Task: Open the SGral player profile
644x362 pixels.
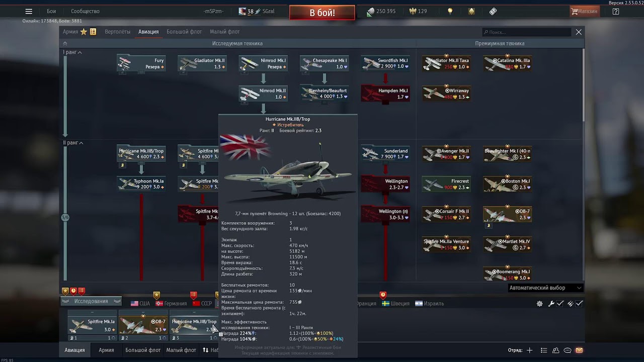Action: [257, 11]
